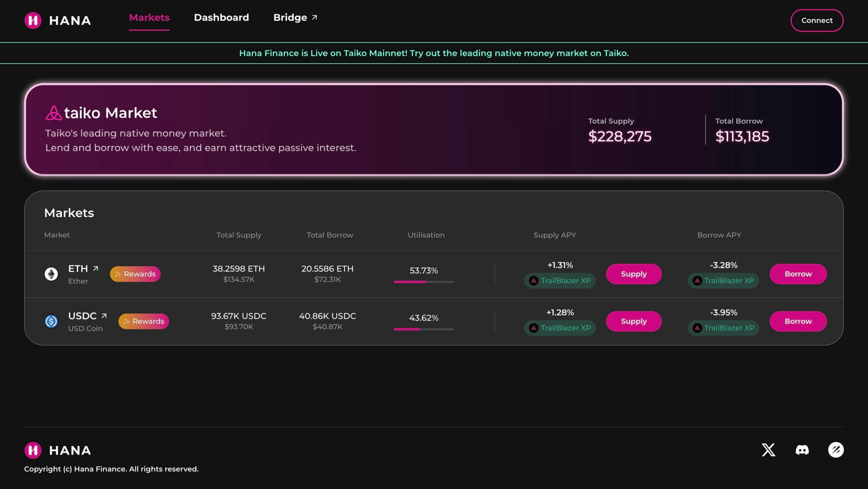This screenshot has height=489, width=868.
Task: Click the USDC utilisation progress bar
Action: pos(423,329)
